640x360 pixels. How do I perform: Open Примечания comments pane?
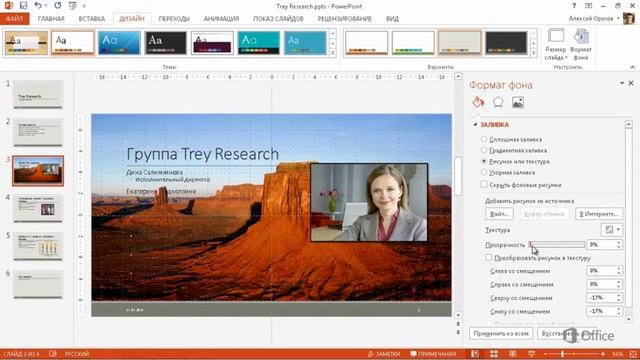433,354
